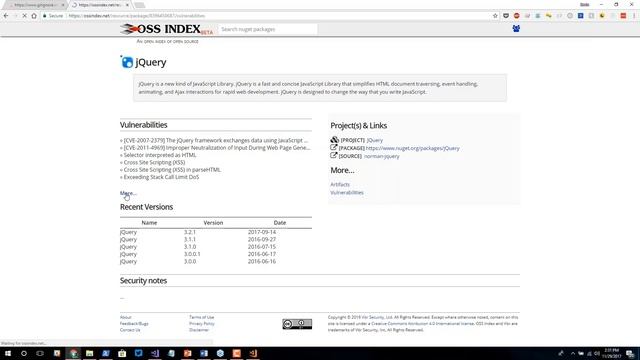Focus the Search nuget packages field
This screenshot has height=360, width=640.
267,29
